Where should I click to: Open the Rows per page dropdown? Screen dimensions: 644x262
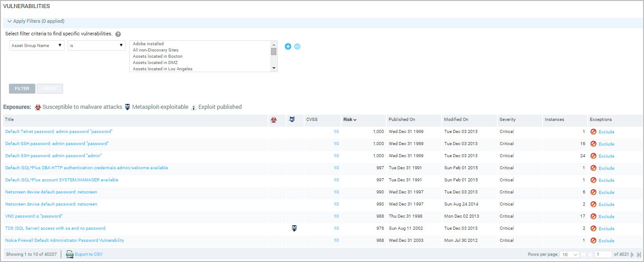point(570,254)
